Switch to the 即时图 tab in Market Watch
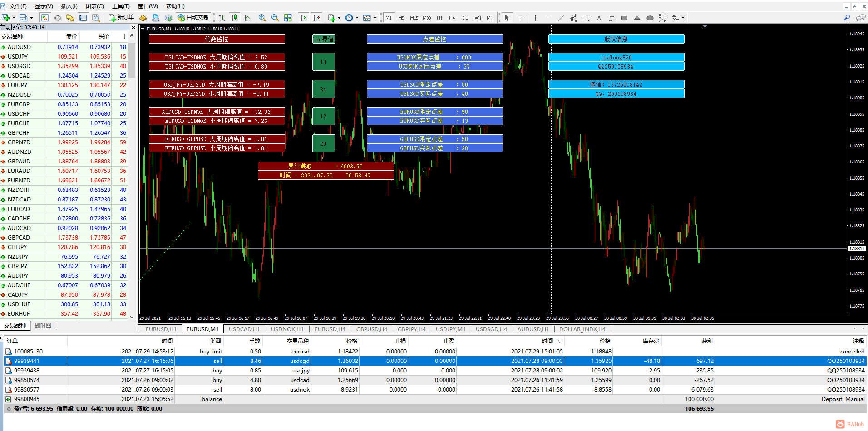The height and width of the screenshot is (431, 868). pyautogui.click(x=43, y=325)
